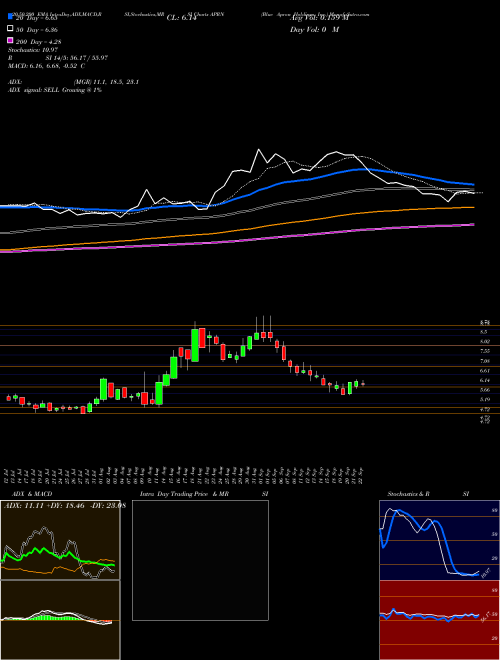Click 'ADX: 11.11 +DY: 18.46 -DY: 23.08' readout
Screen dimensions: 500x660
pyautogui.click(x=65, y=506)
